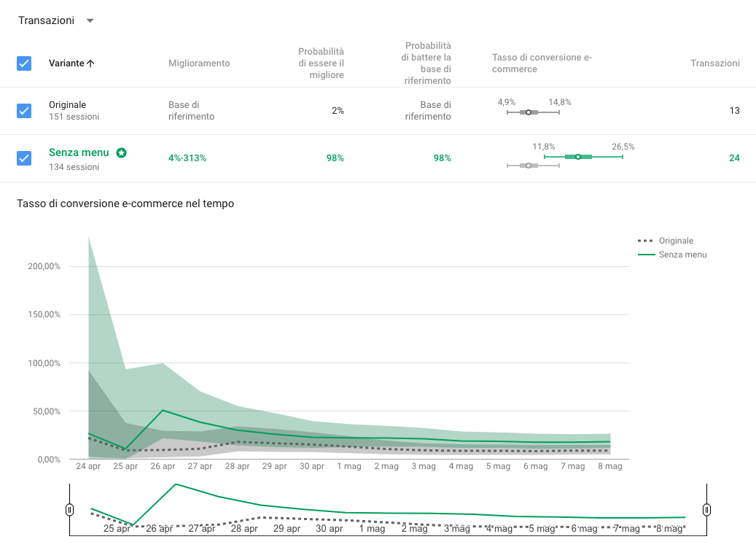
Task: Uncheck the Senza menu variant checkbox
Action: click(24, 158)
